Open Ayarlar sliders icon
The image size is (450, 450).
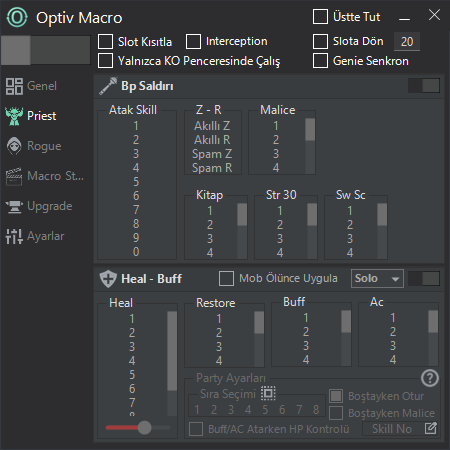(14, 236)
